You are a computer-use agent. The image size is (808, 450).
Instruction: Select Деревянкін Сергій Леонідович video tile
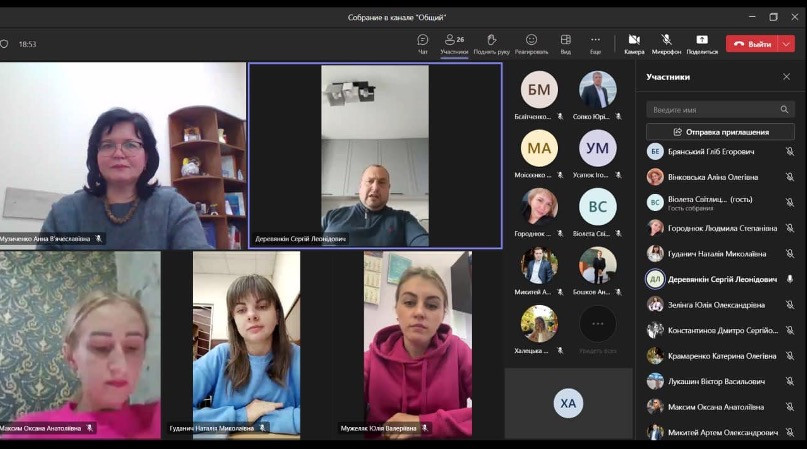click(x=375, y=156)
